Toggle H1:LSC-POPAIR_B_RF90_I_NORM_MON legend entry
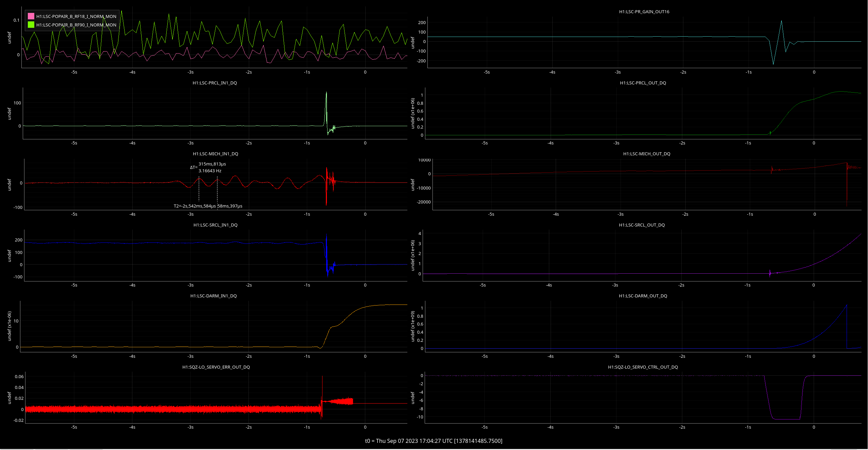Image resolution: width=868 pixels, height=450 pixels. click(76, 25)
